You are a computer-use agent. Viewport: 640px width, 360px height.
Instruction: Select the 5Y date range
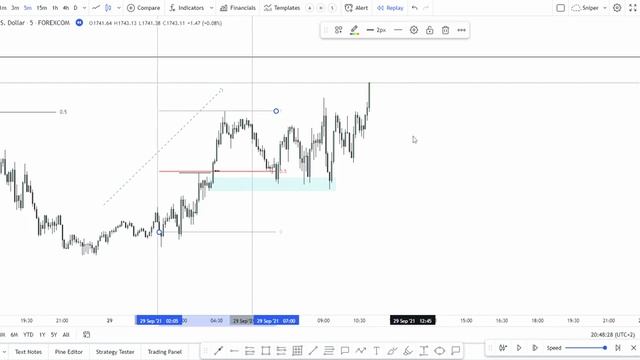tap(53, 334)
